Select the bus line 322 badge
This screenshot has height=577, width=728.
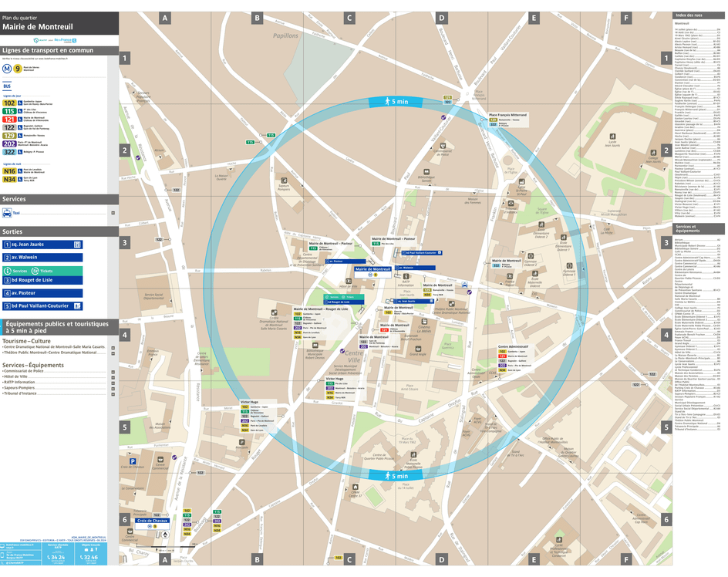tap(9, 151)
